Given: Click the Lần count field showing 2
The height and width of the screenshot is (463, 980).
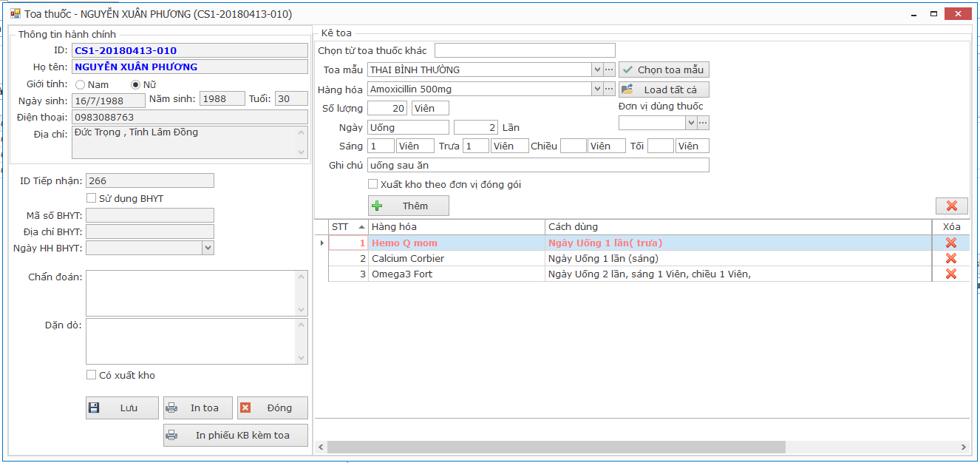Looking at the screenshot, I should 476,127.
